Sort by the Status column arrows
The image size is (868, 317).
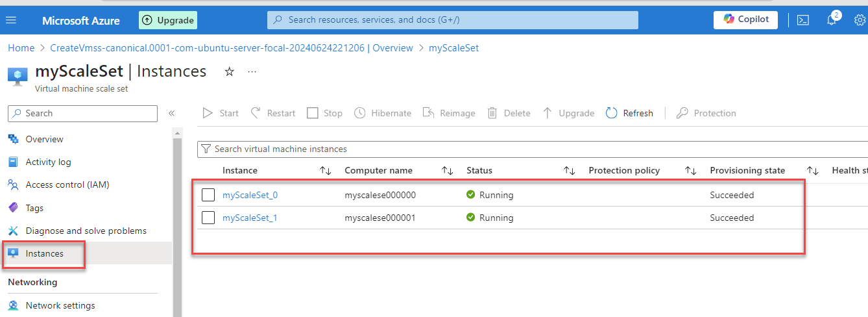point(570,171)
